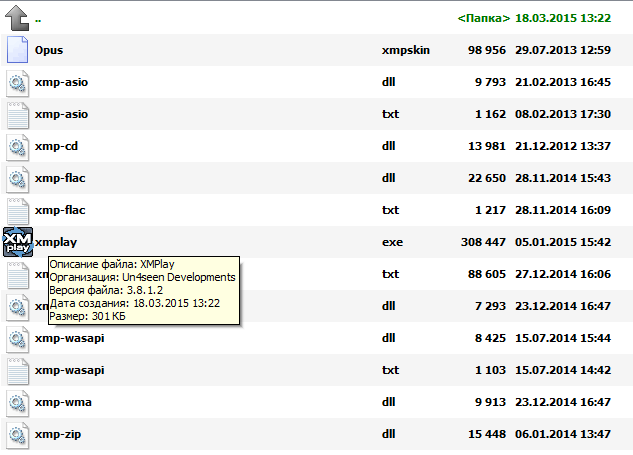Select the xmp-wma file name
The width and height of the screenshot is (633, 455).
tap(63, 402)
